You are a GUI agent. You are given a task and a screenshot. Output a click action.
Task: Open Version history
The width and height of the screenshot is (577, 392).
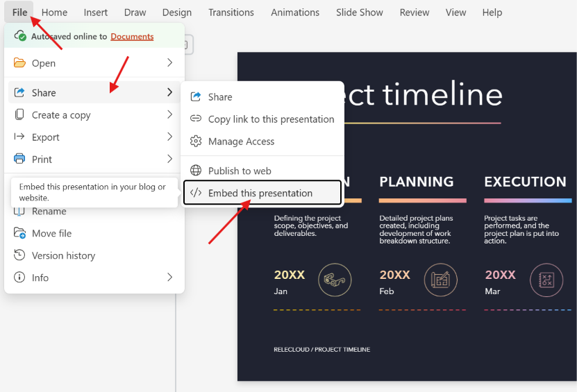pyautogui.click(x=94, y=255)
